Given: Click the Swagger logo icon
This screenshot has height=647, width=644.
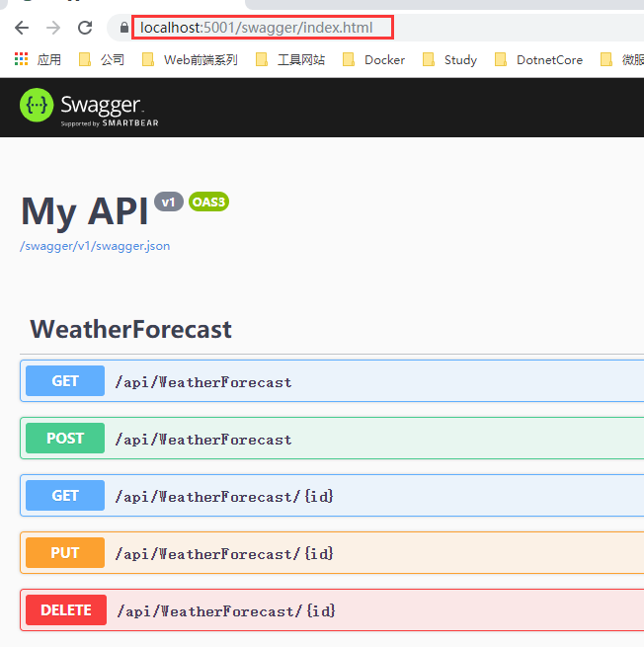Looking at the screenshot, I should 37,106.
